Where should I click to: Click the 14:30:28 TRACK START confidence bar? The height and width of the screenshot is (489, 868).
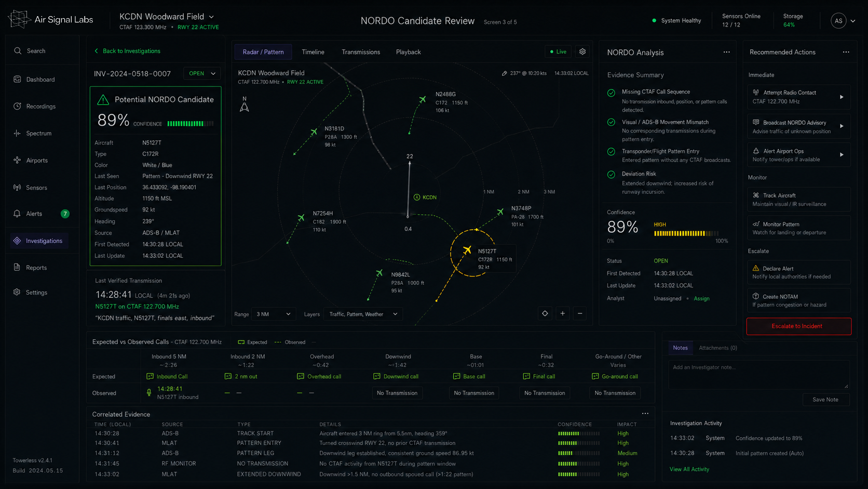[x=579, y=433]
